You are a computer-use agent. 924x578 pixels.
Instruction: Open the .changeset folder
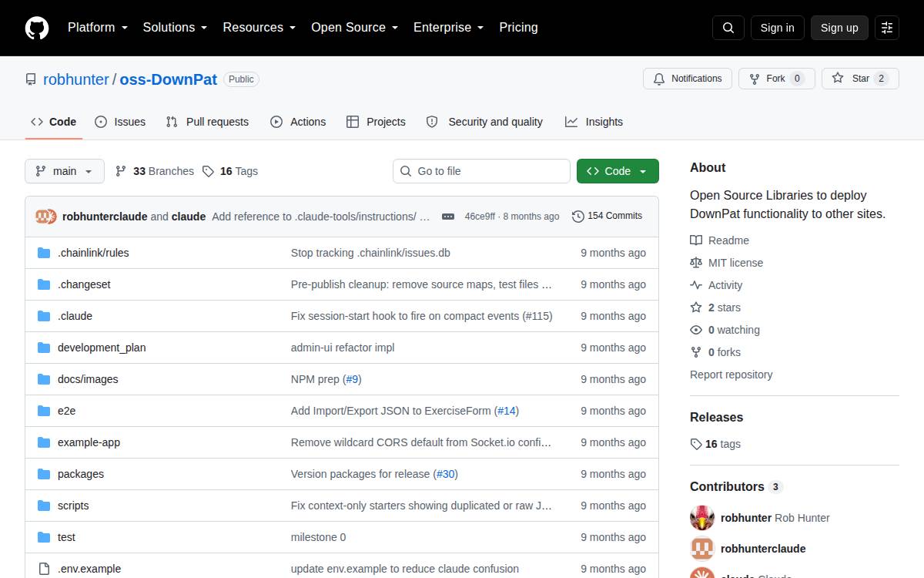click(x=84, y=284)
